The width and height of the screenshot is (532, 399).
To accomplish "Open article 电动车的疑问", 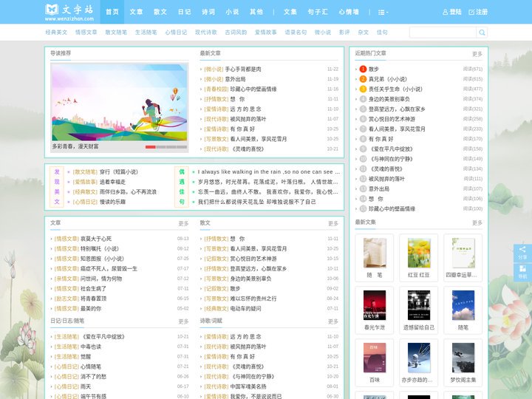I will pyautogui.click(x=245, y=309).
